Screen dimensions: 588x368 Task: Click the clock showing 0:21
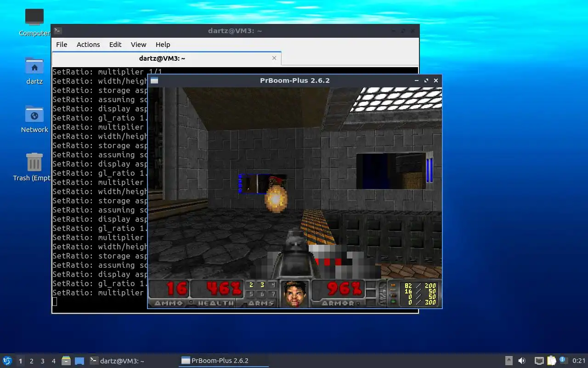click(x=579, y=361)
